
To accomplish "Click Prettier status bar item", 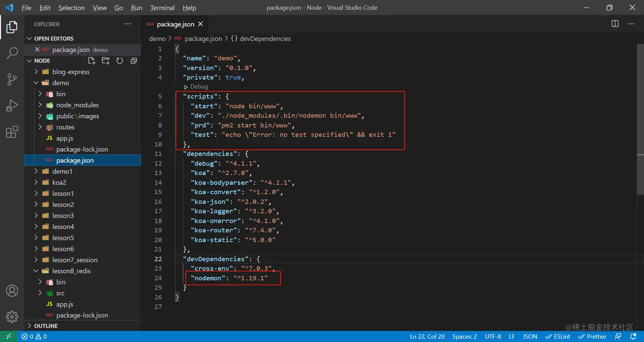I will point(592,336).
